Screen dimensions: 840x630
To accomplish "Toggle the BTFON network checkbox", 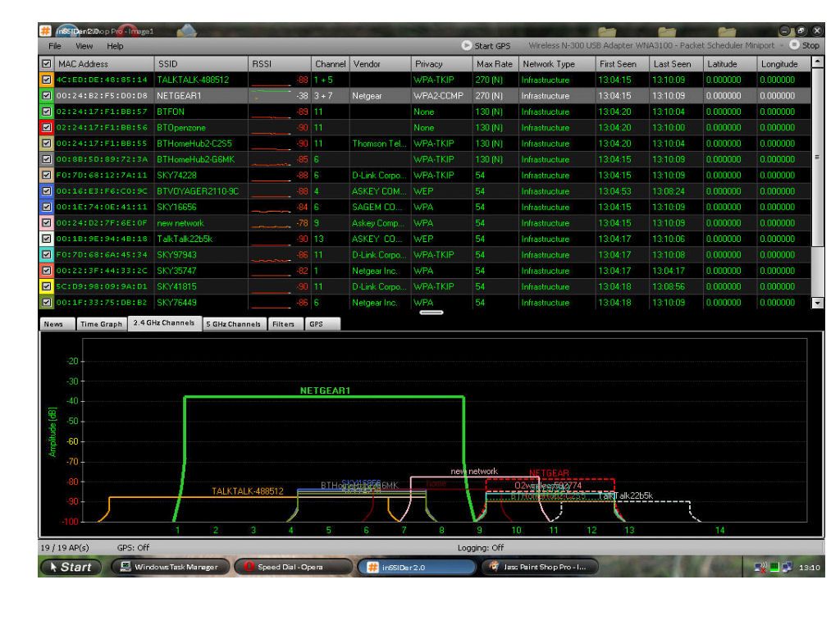I will click(x=47, y=112).
